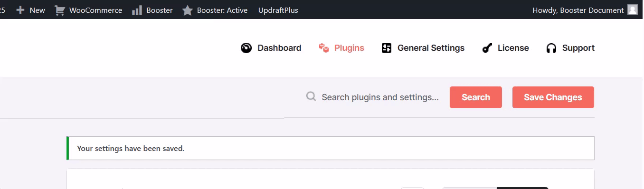This screenshot has width=644, height=189.
Task: Click the user avatar in admin bar
Action: 633,10
